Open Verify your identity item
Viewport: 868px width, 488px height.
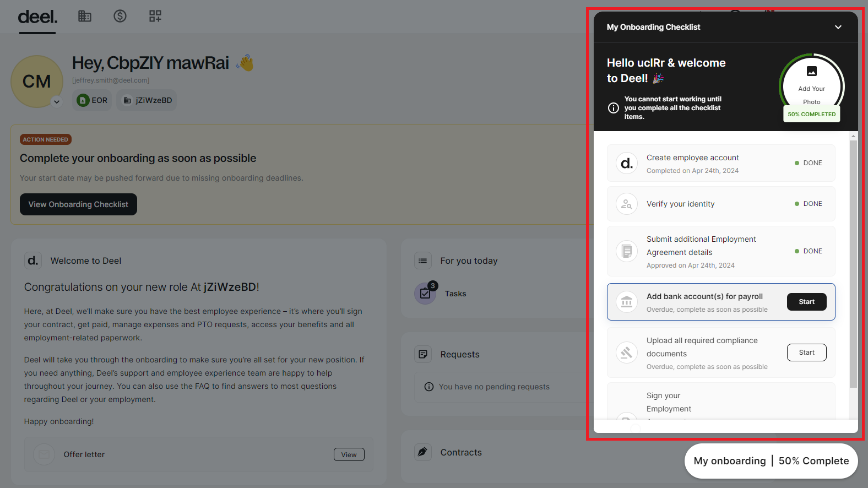click(721, 204)
